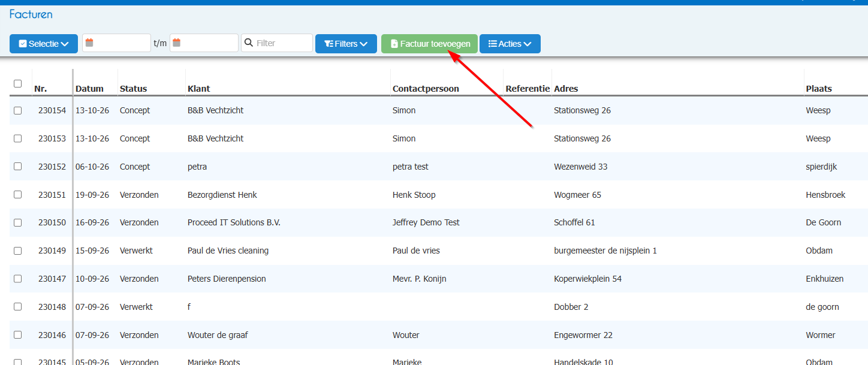868x365 pixels.
Task: Open the Acties dropdown menu
Action: 510,44
